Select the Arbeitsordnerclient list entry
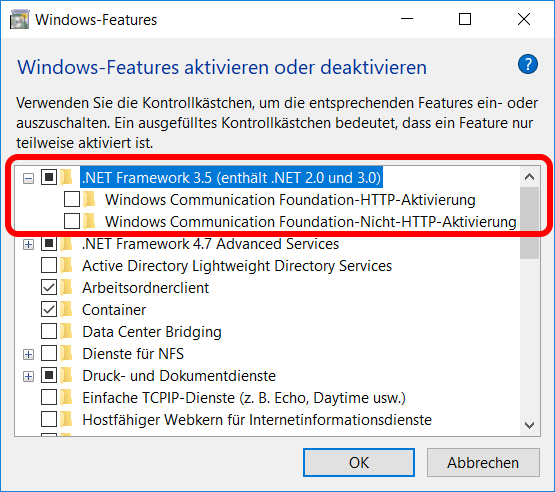The width and height of the screenshot is (555, 492). (145, 288)
